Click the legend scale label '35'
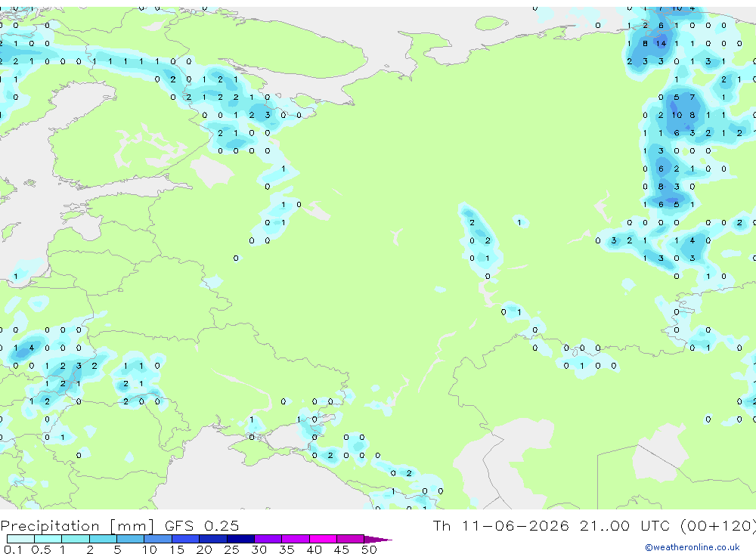This screenshot has width=756, height=554. [287, 549]
